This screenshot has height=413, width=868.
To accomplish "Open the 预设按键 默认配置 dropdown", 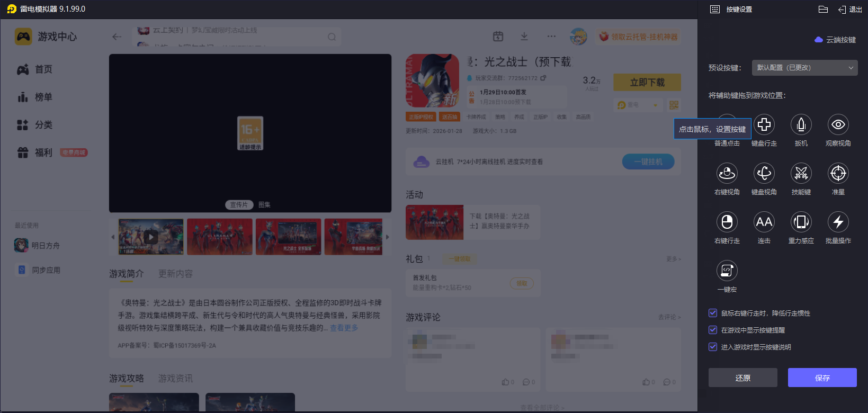I will [x=804, y=68].
